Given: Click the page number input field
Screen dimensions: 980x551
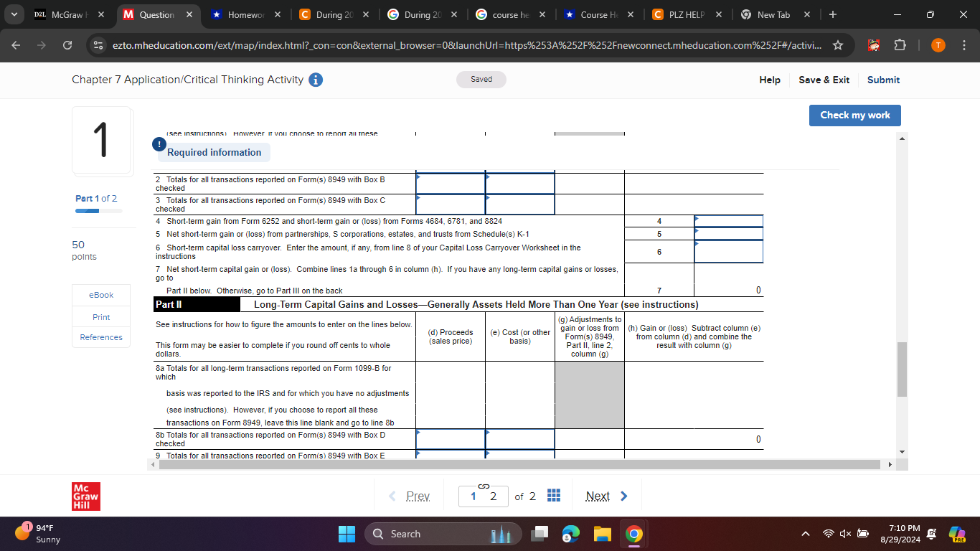Looking at the screenshot, I should point(483,496).
